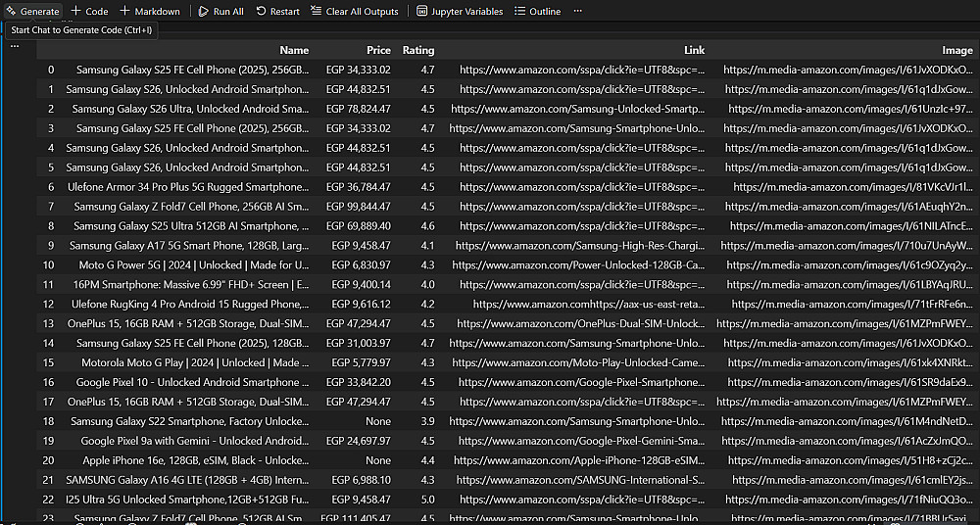Select the Price column header
This screenshot has height=525, width=980.
click(378, 51)
